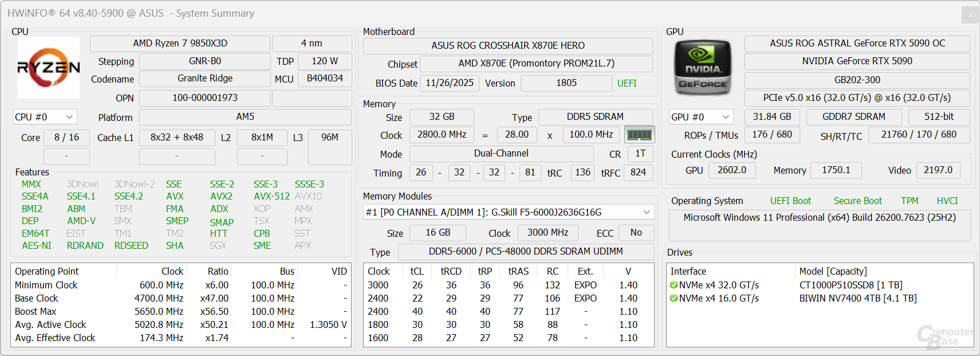Click the memory module icon beside 100.0 MHz
Image resolution: width=980 pixels, height=356 pixels.
639,135
